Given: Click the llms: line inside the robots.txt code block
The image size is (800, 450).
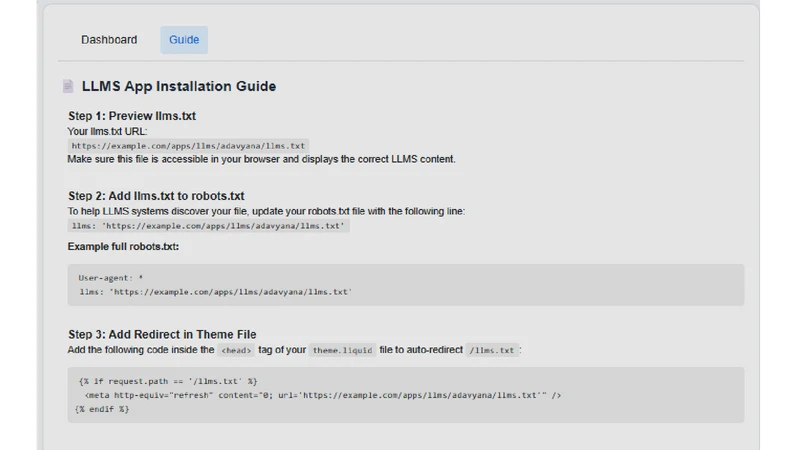Looking at the screenshot, I should point(215,292).
